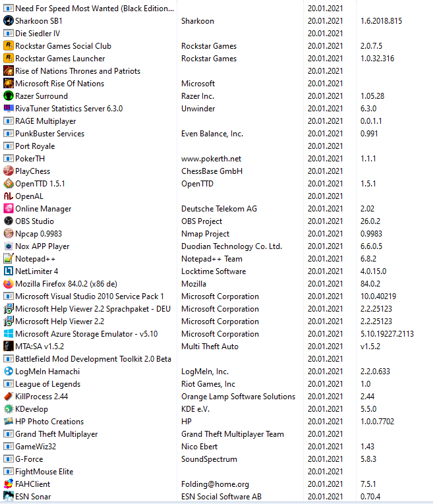
Task: Click publisher Locktime Software
Action: point(214,271)
